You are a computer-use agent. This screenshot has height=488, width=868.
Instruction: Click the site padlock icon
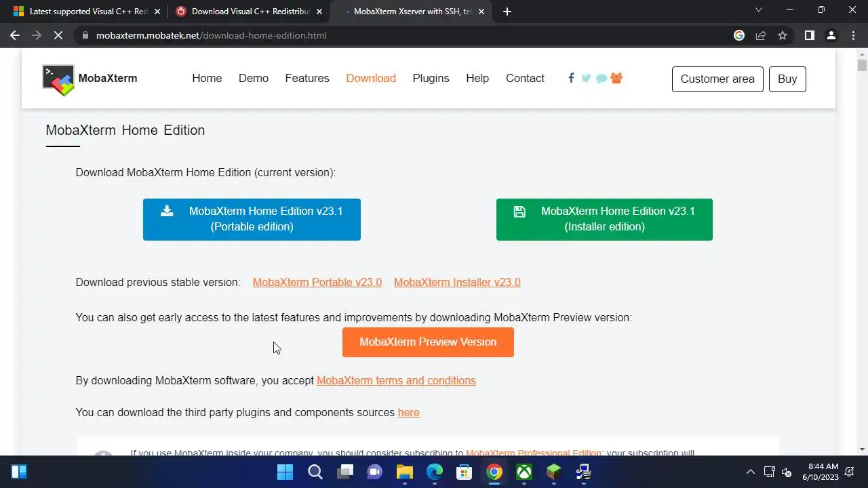85,35
